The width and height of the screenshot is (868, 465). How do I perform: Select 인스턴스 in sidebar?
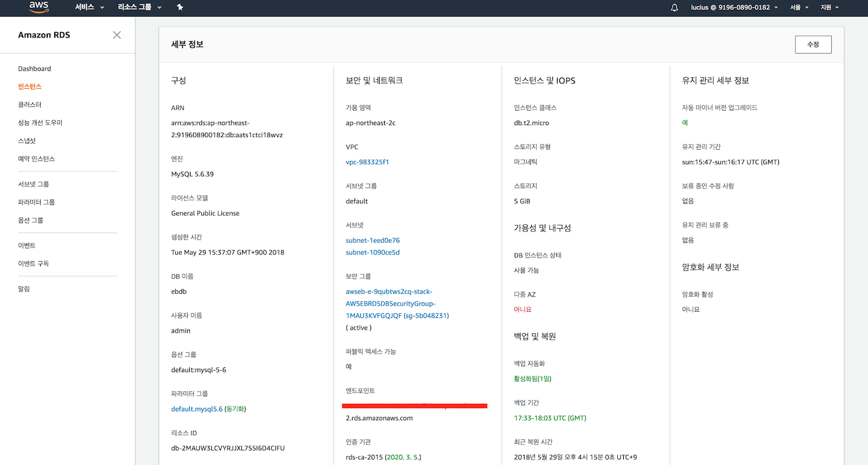[x=30, y=87]
